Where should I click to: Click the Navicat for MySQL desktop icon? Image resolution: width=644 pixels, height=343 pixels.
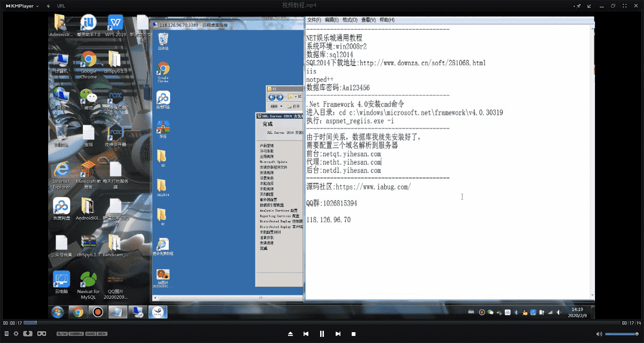pyautogui.click(x=88, y=285)
